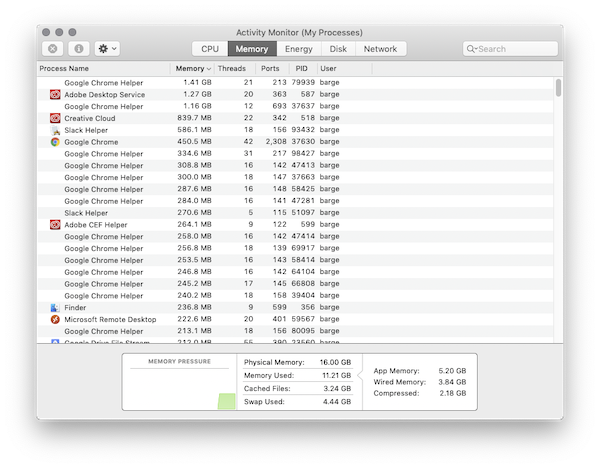Viewport: 600px width, 468px height.
Task: Select Google Chrome Helper using 213.1 MB
Action: [295, 331]
